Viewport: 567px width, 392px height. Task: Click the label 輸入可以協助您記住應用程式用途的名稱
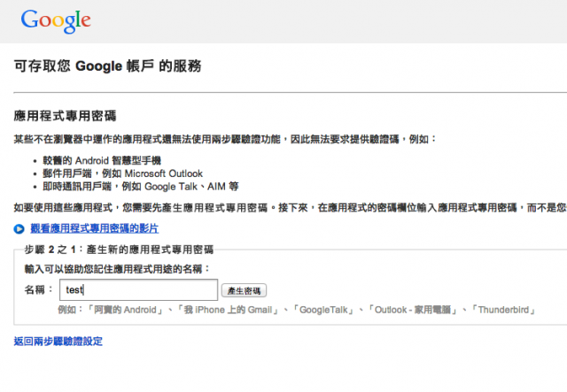coord(117,269)
